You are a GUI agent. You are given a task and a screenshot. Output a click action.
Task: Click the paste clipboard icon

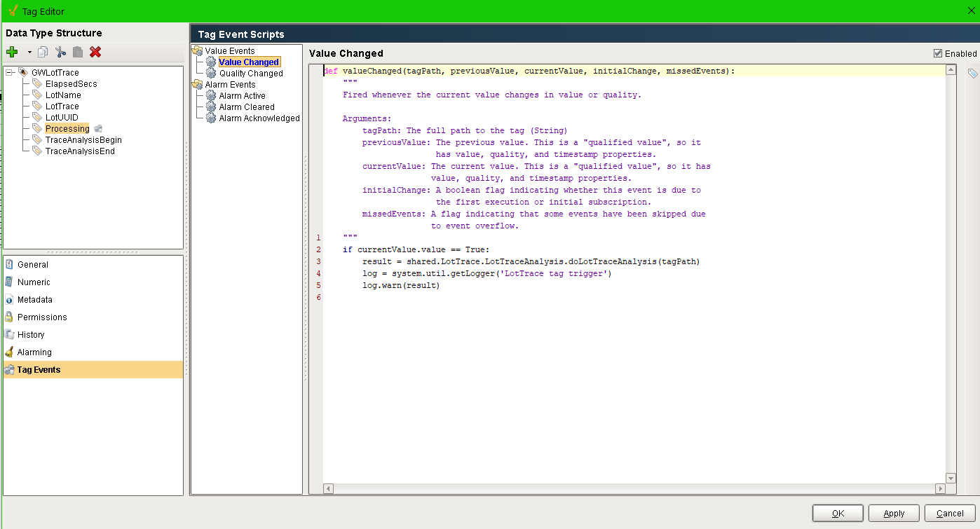click(78, 52)
